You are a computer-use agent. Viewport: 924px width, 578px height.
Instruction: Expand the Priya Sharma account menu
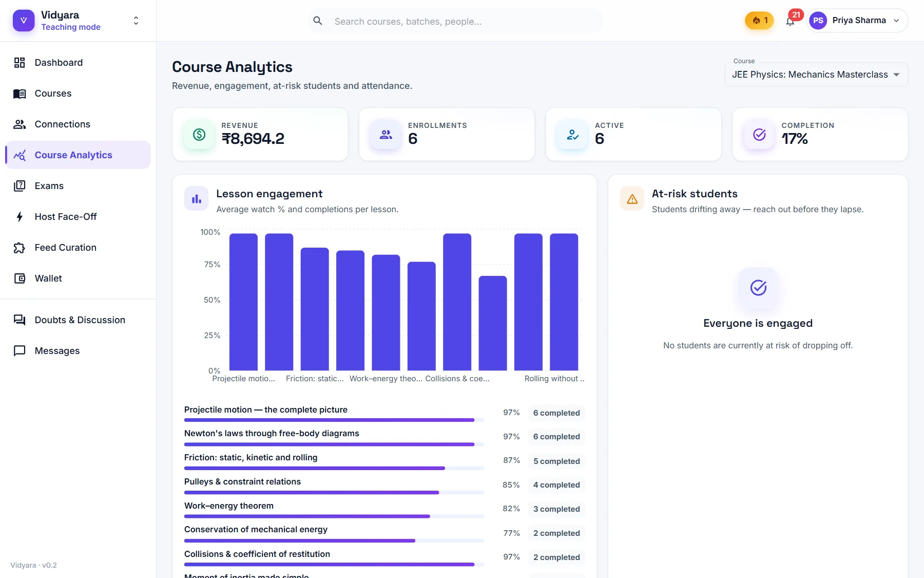tap(857, 21)
